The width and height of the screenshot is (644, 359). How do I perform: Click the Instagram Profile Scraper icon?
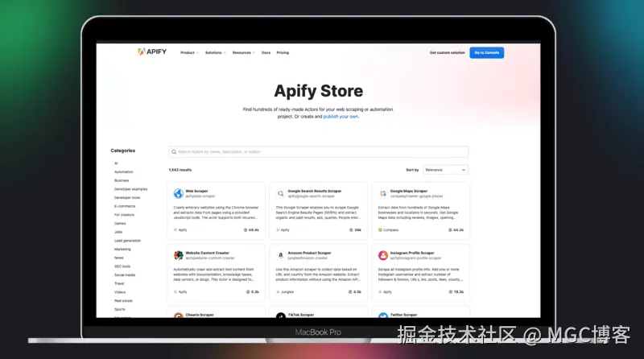click(x=383, y=255)
